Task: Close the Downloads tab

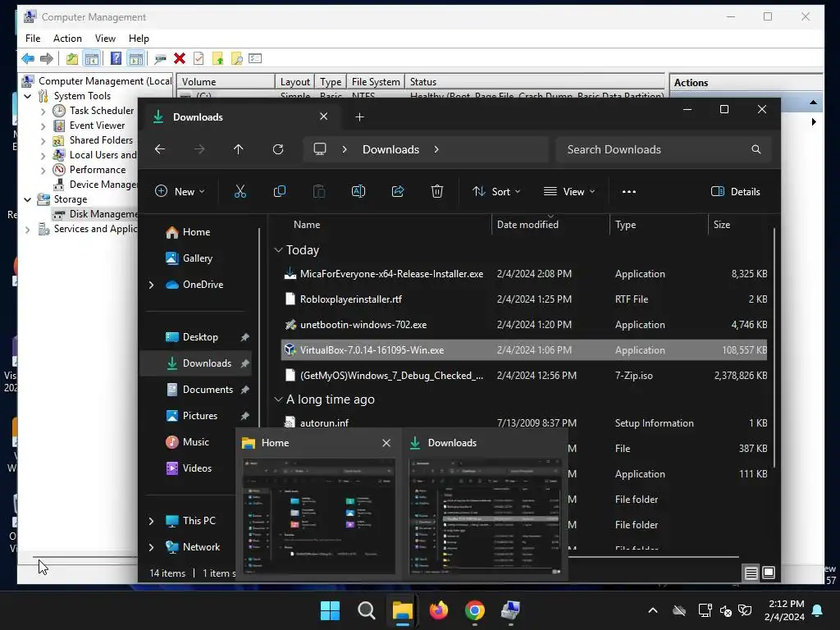Action: pos(323,116)
